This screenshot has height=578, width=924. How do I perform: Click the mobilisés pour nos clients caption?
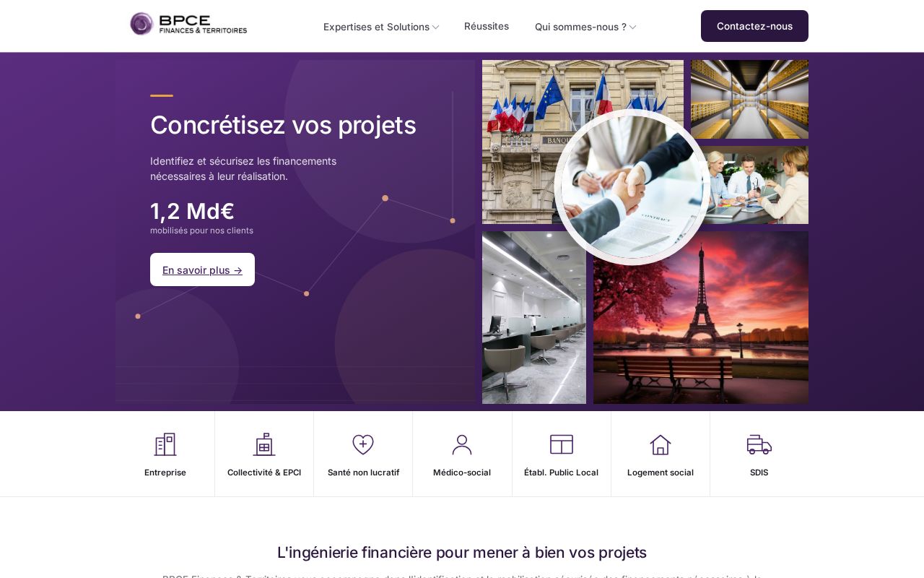click(201, 230)
